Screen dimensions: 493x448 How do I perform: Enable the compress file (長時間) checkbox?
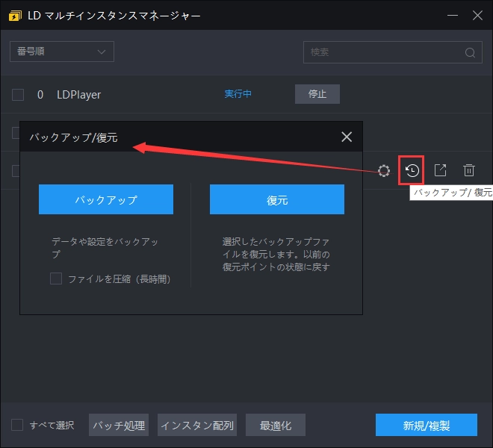click(56, 279)
